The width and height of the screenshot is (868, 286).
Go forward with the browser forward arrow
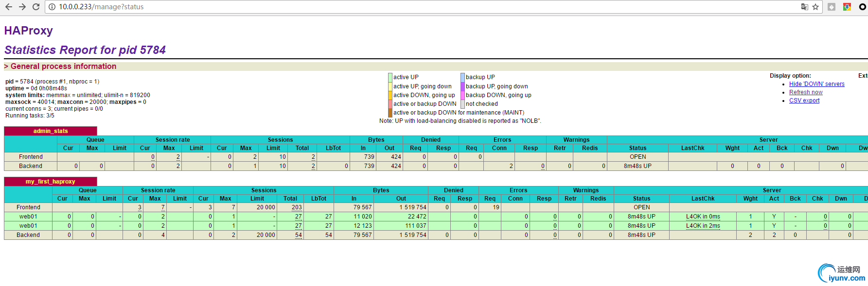tap(22, 7)
